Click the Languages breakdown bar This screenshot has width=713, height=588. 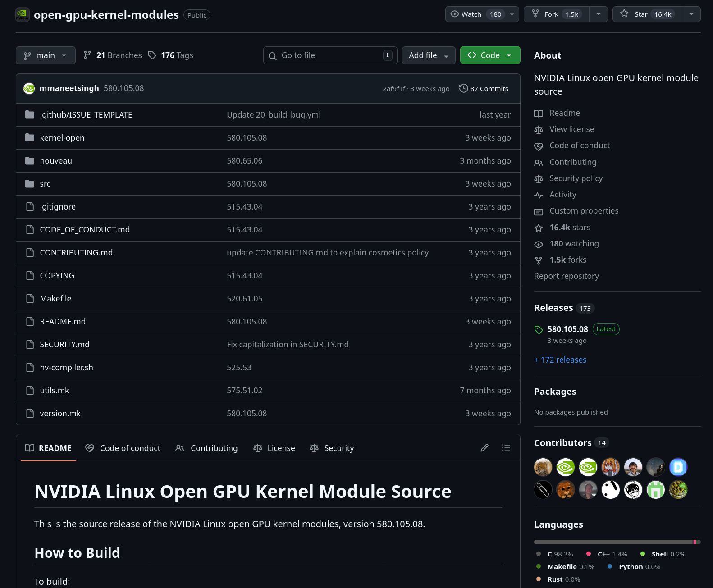(x=617, y=542)
